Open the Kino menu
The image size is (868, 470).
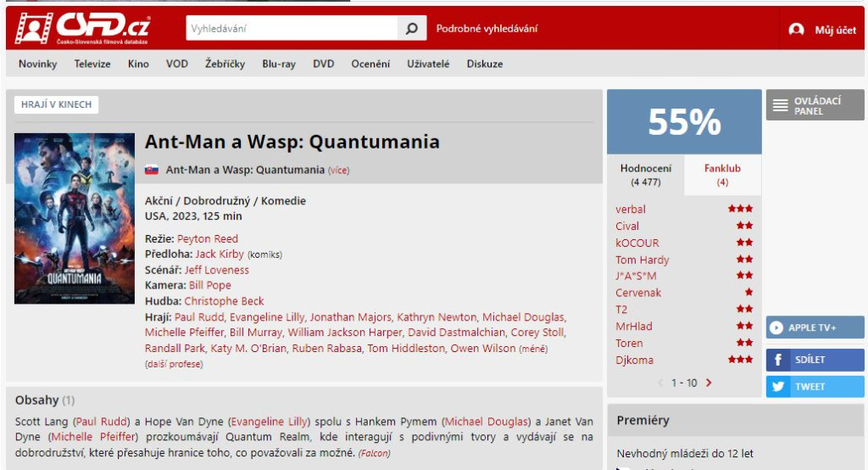pos(138,64)
